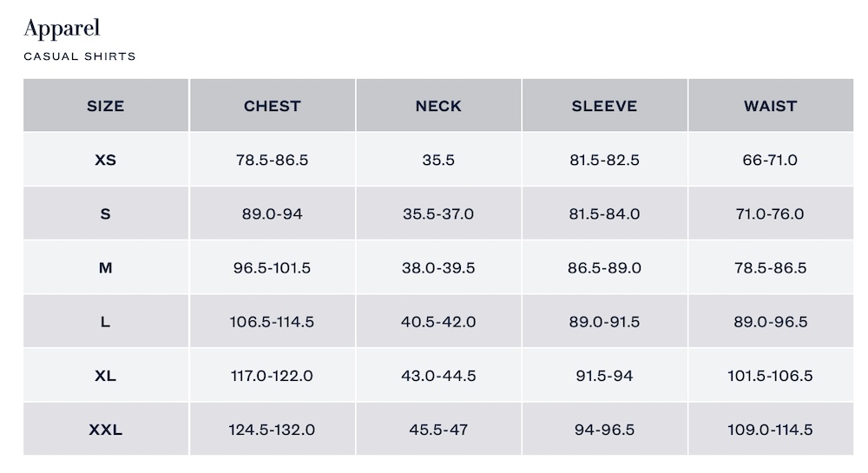Screen dimensions: 868x473
Task: Click S waist value 71.0-76.0
Action: coord(770,214)
